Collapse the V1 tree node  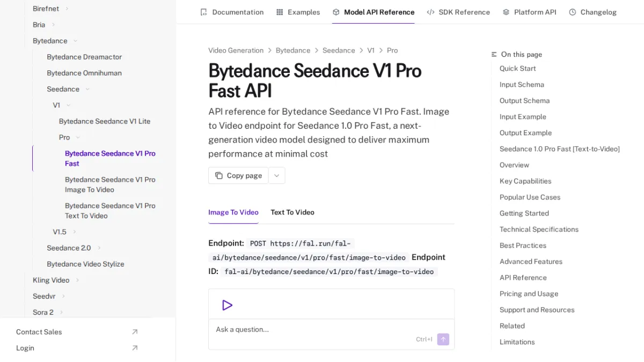coord(68,105)
